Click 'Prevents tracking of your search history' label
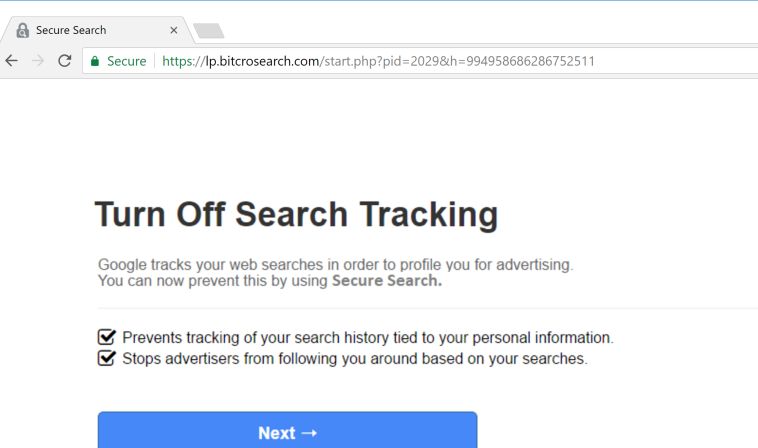This screenshot has height=448, width=758. point(367,338)
